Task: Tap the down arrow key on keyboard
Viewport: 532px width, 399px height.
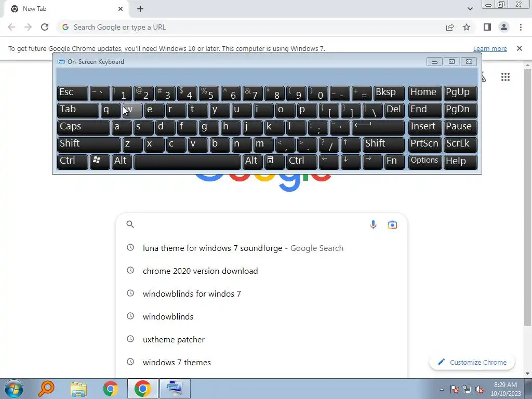Action: (351, 162)
